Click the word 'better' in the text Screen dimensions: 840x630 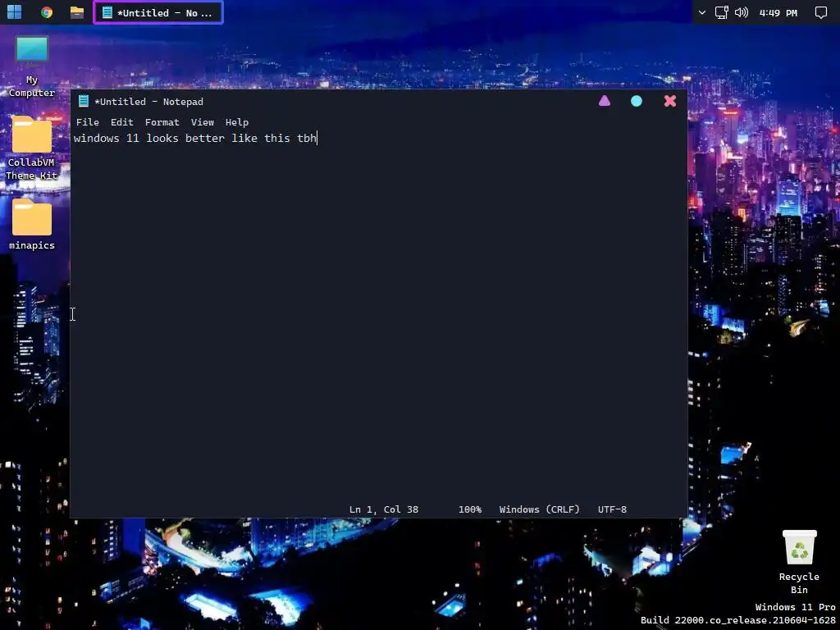[x=204, y=138]
